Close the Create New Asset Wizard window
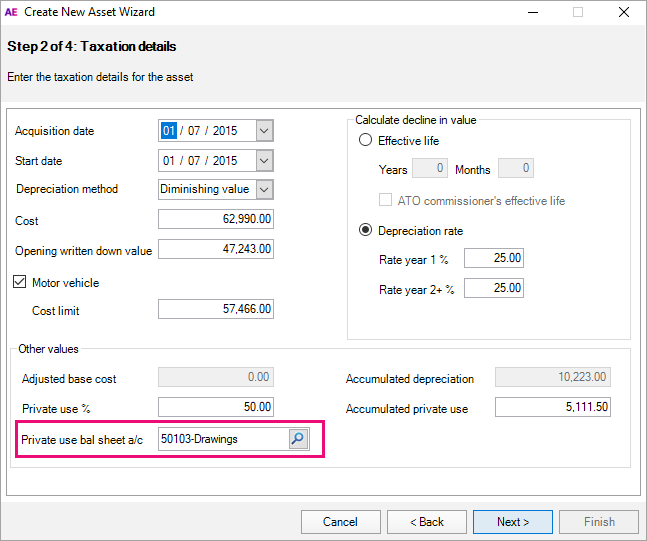This screenshot has height=541, width=647. coord(624,12)
